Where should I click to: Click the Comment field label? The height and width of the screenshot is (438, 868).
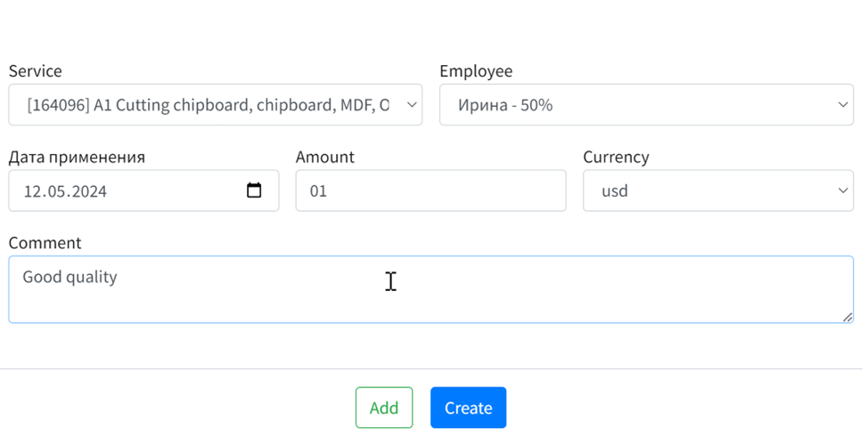(x=45, y=243)
